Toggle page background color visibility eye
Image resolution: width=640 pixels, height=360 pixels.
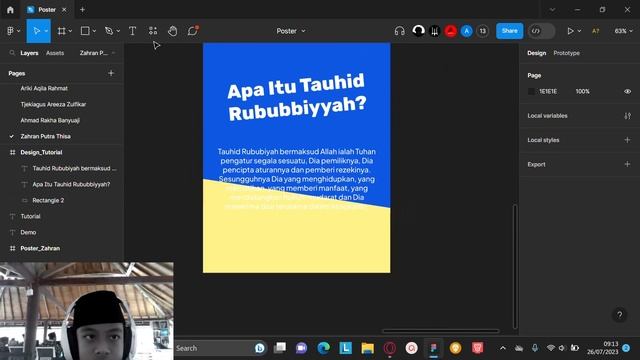(627, 91)
